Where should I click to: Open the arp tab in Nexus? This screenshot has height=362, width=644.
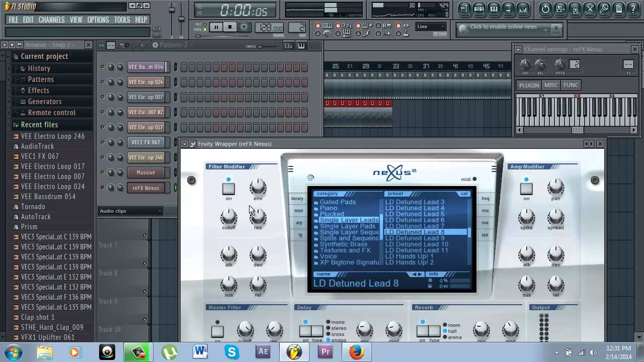point(299,223)
